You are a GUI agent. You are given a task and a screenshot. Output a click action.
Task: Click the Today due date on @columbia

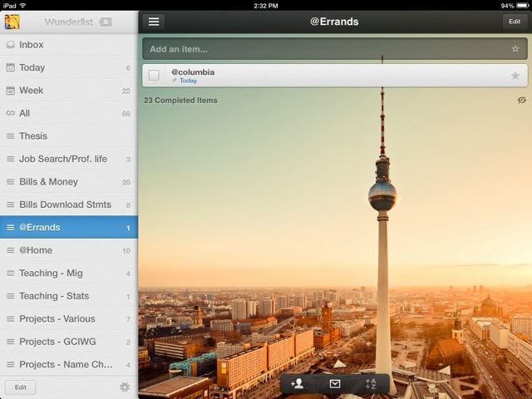click(188, 81)
